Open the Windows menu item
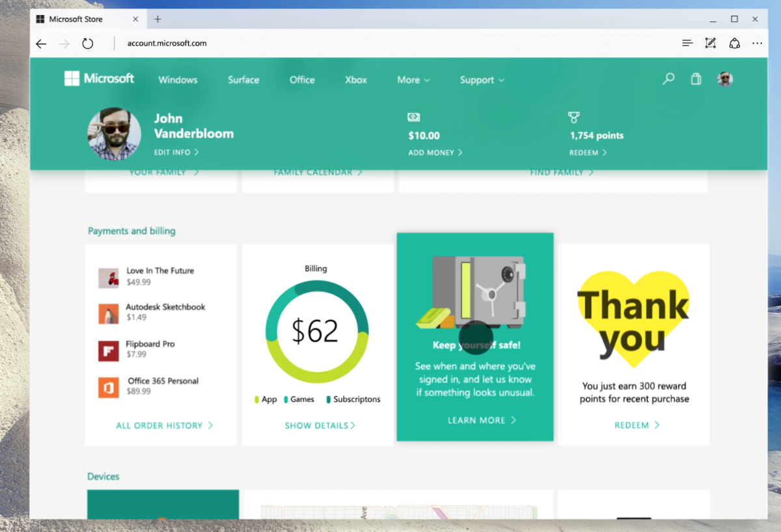Image resolution: width=781 pixels, height=532 pixels. click(x=178, y=80)
